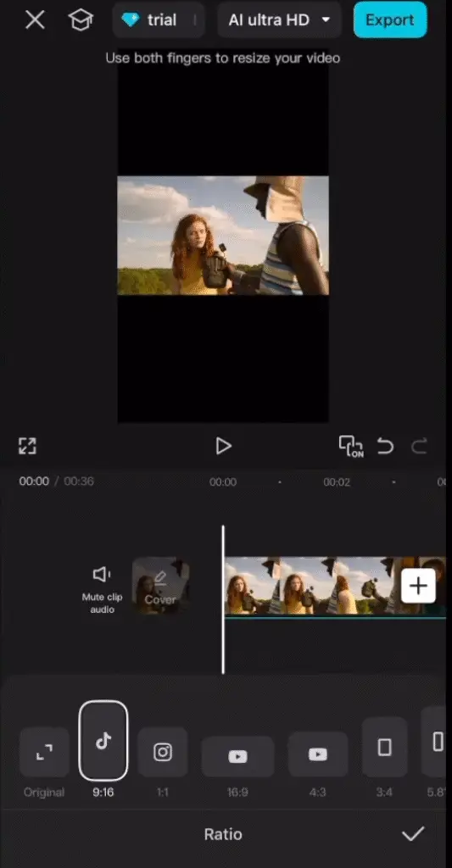
Task: Tap the 00:00 ruler time mark
Action: click(x=223, y=482)
